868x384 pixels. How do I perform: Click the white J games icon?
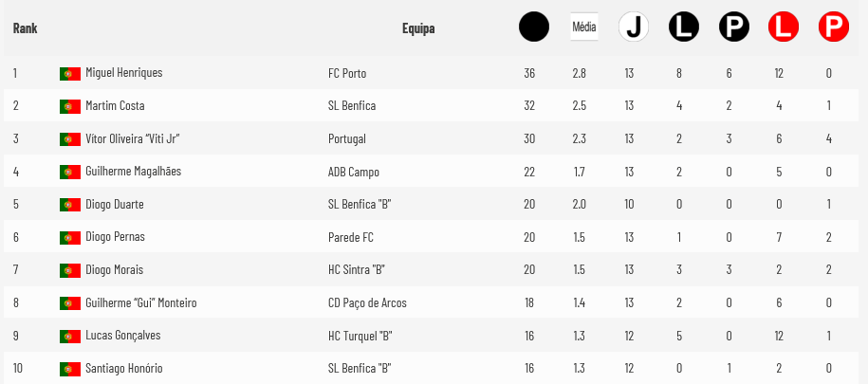point(634,27)
